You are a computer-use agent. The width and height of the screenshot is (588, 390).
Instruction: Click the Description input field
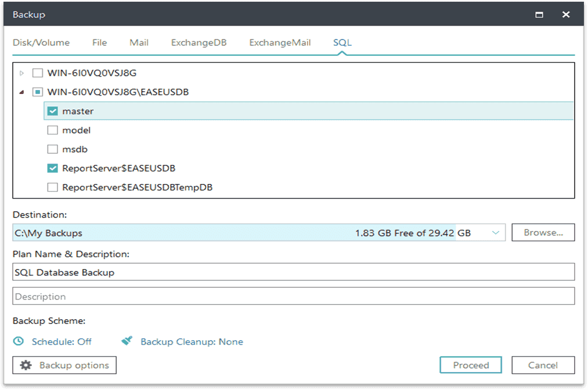point(294,296)
